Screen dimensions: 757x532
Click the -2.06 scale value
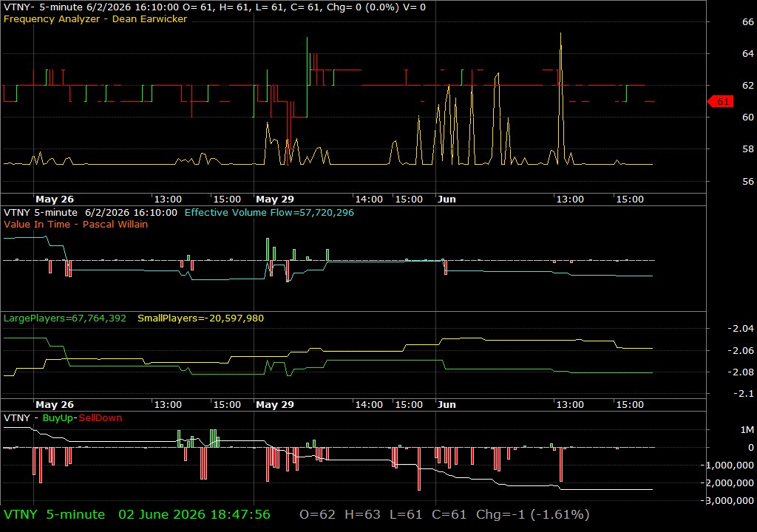pyautogui.click(x=741, y=350)
